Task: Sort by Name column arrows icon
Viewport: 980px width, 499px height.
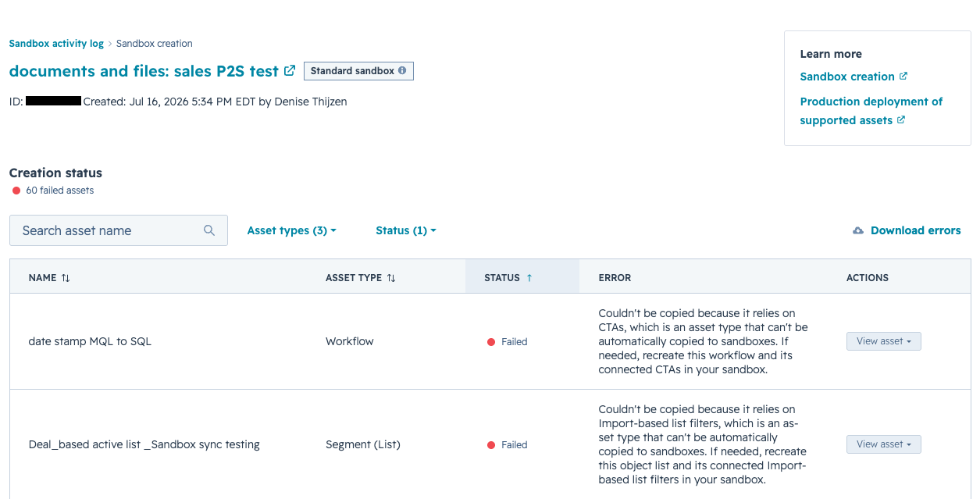Action: 66,278
